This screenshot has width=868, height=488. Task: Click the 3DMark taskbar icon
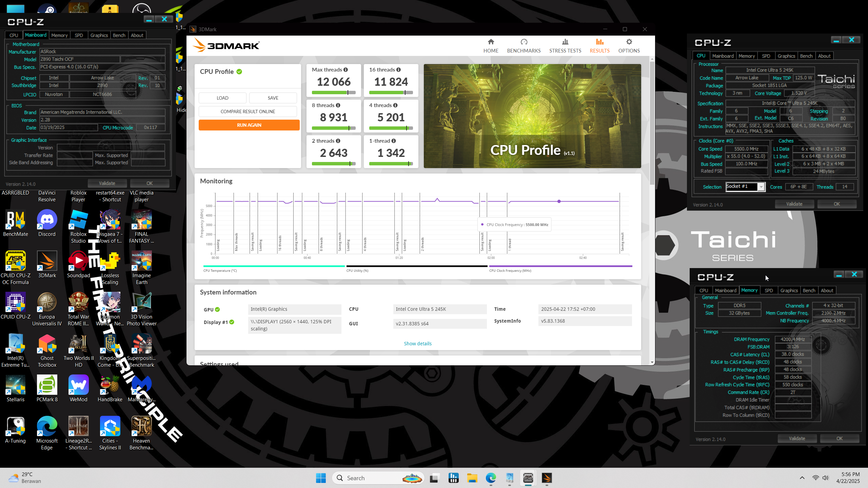click(547, 478)
